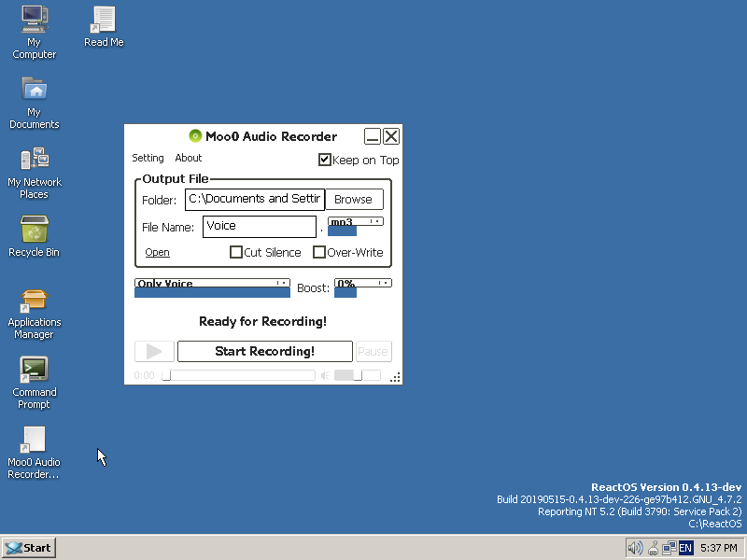Select the Recycle Bin icon
747x560 pixels.
pos(34,236)
